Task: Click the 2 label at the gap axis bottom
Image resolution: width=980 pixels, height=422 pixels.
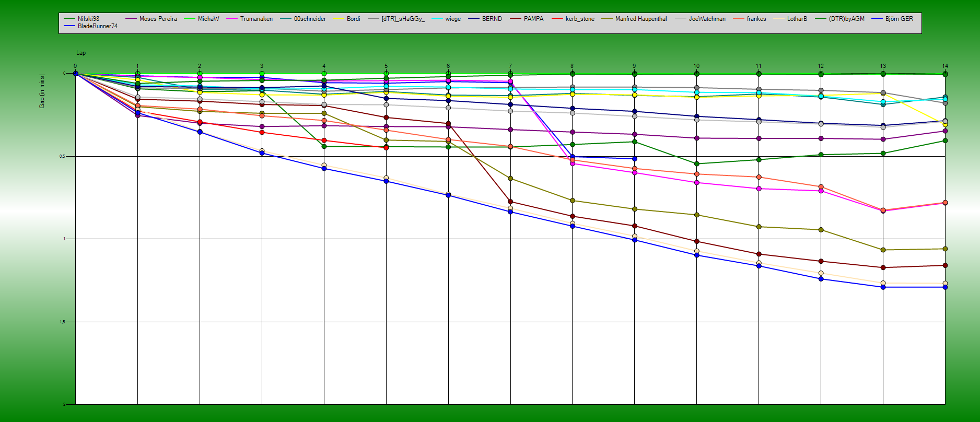Action: (64, 404)
